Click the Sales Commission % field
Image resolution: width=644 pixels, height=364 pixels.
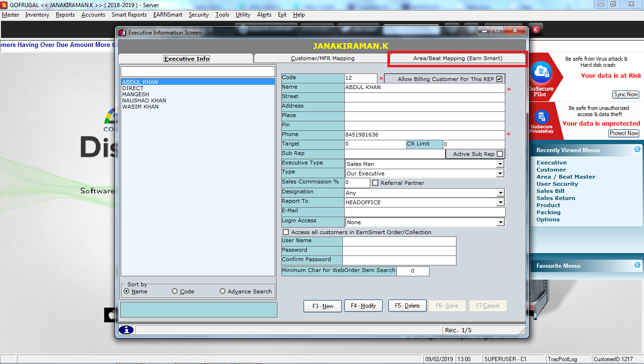357,182
